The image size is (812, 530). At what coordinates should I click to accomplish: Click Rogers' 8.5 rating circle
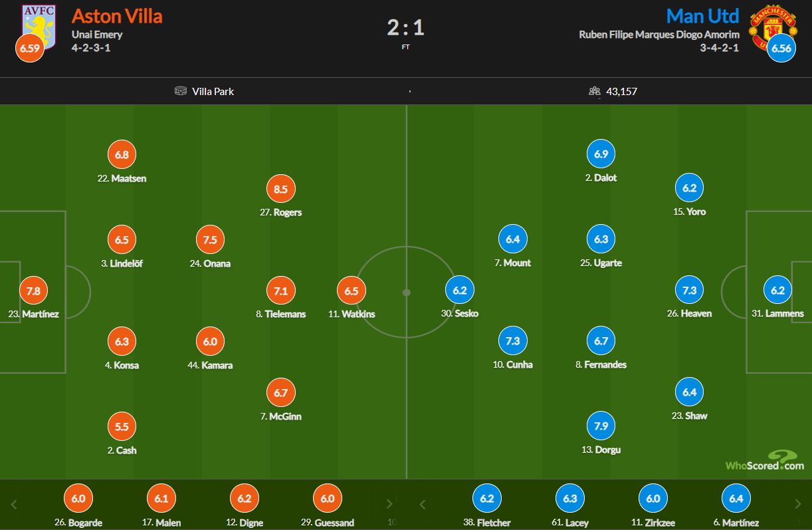(x=280, y=190)
